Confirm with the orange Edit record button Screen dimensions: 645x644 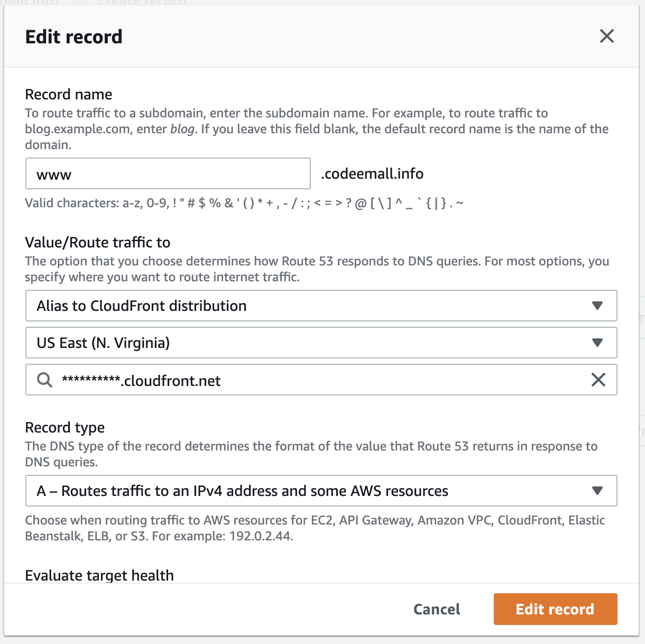pos(556,609)
